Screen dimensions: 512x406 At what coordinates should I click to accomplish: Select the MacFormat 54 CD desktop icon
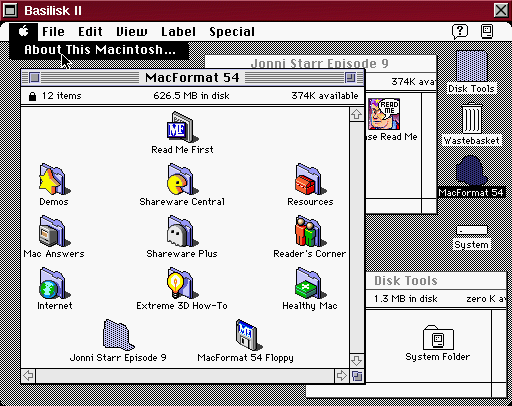point(471,170)
